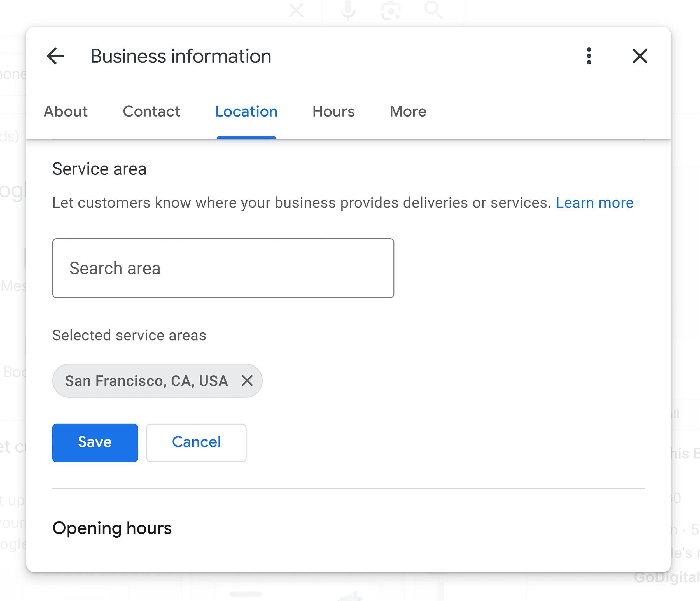Click the clear X icon in the background search bar
700x601 pixels.
(x=296, y=10)
